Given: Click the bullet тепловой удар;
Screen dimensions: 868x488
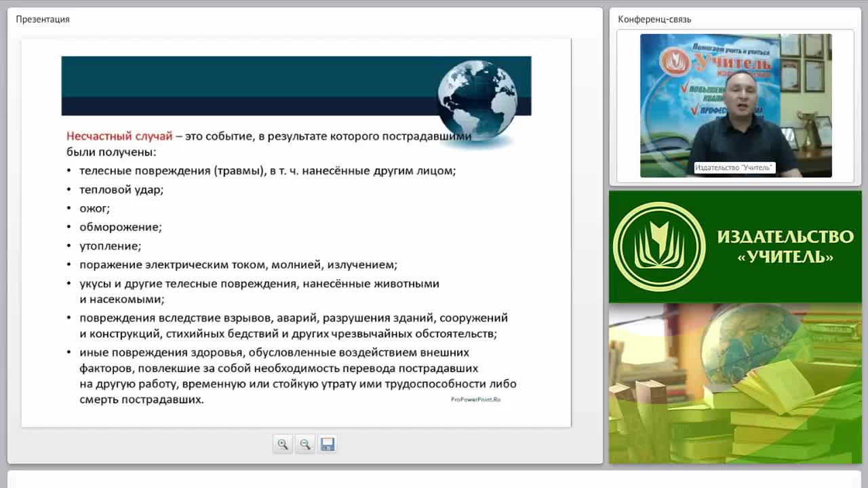Looking at the screenshot, I should (121, 190).
